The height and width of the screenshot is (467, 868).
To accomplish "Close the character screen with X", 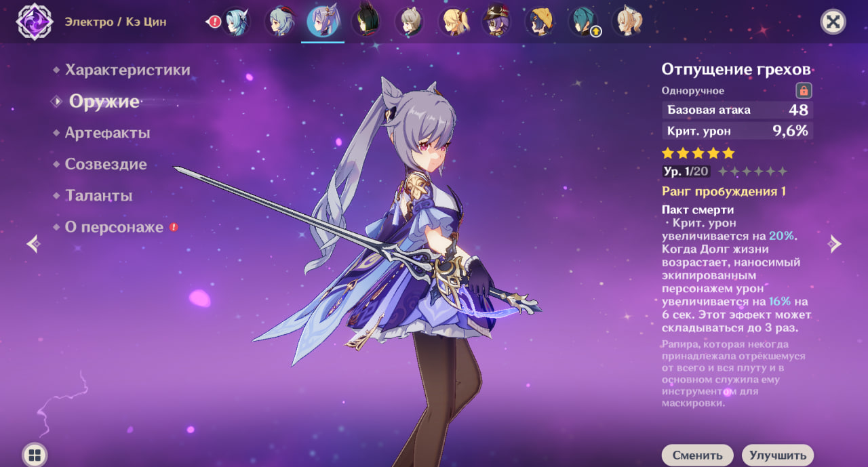I will [833, 22].
